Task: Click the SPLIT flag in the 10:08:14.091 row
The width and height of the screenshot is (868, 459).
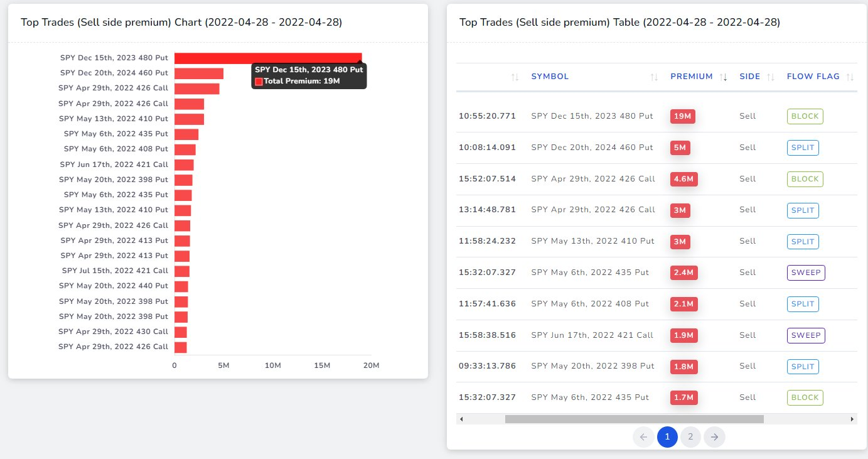Action: [803, 148]
